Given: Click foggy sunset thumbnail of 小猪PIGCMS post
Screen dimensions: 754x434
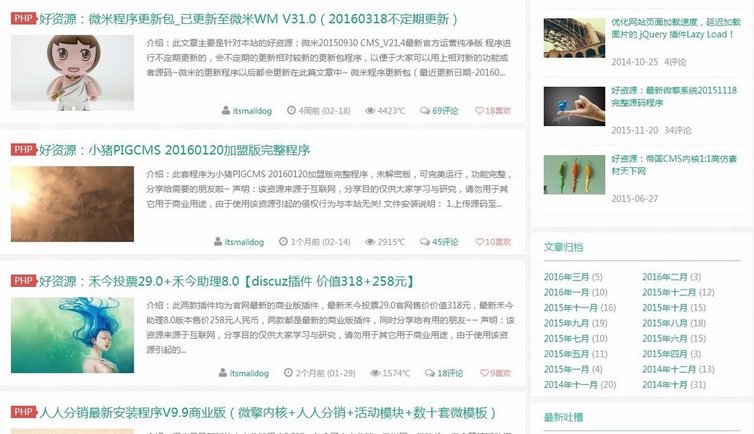Looking at the screenshot, I should 72,204.
